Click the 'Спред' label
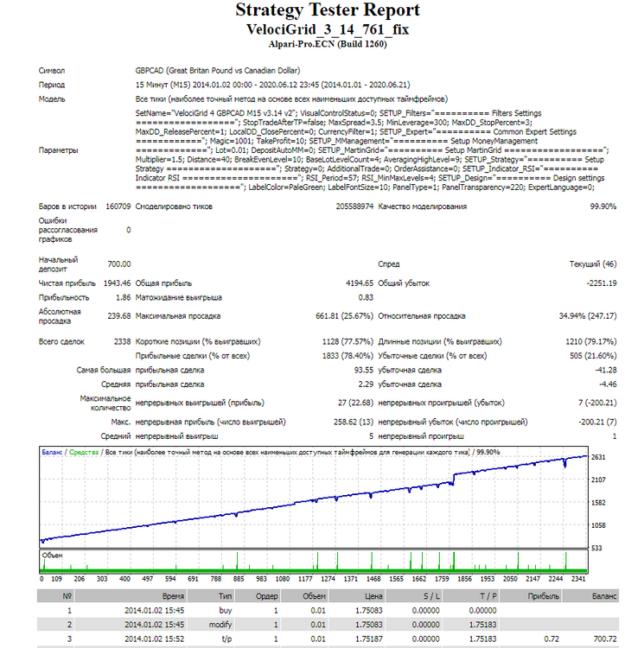Viewport: 644px width, 648px height. tap(388, 264)
